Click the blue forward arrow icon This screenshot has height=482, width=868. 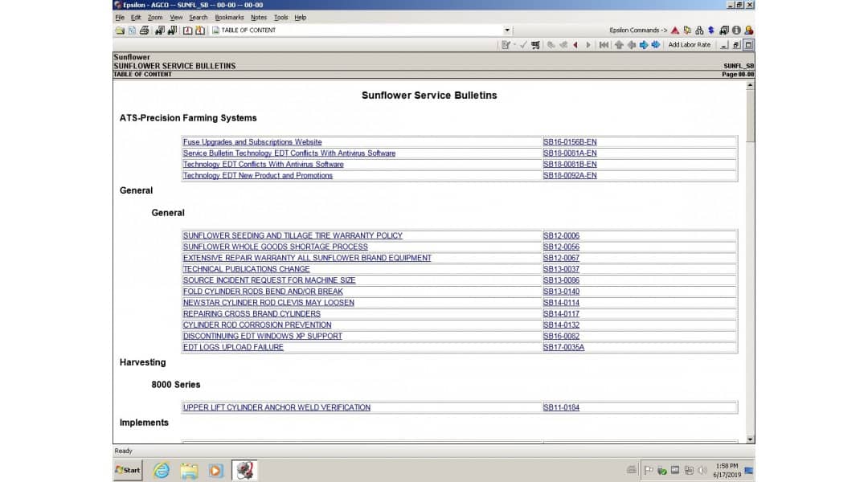[x=643, y=45]
